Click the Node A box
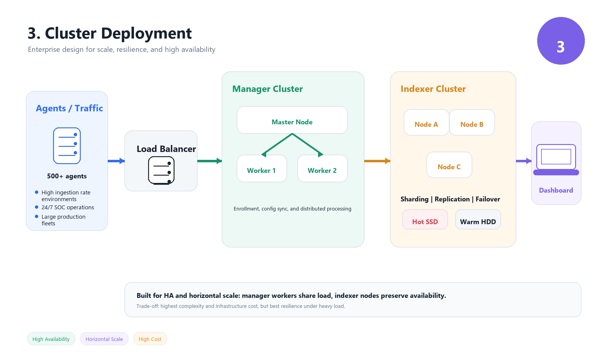This screenshot has height=364, width=607. coord(426,123)
